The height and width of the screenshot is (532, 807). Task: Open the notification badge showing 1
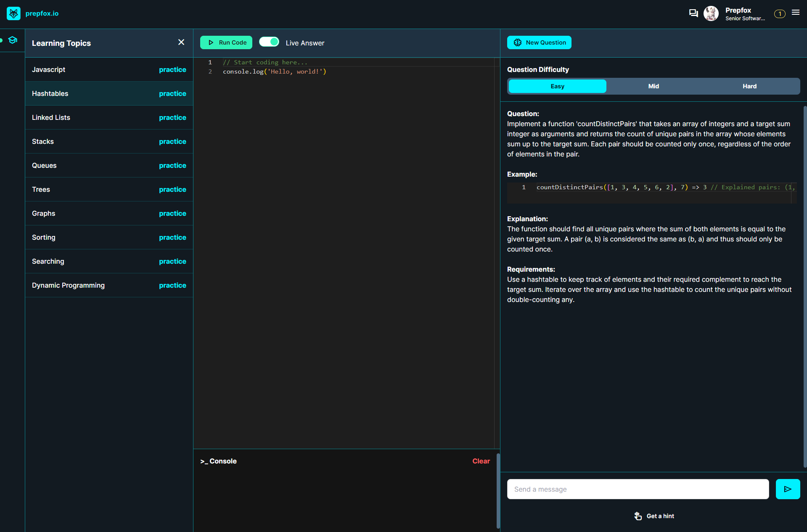click(780, 14)
